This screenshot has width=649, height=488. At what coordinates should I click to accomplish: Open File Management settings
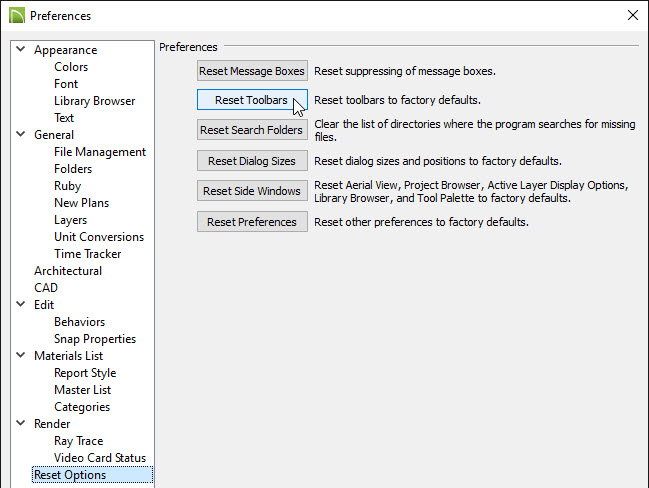pos(100,152)
